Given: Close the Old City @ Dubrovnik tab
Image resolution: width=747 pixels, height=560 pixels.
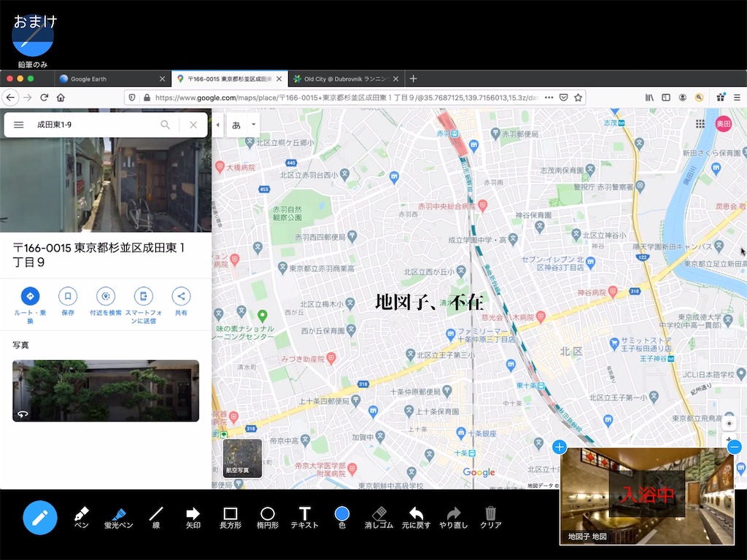Looking at the screenshot, I should [x=395, y=79].
